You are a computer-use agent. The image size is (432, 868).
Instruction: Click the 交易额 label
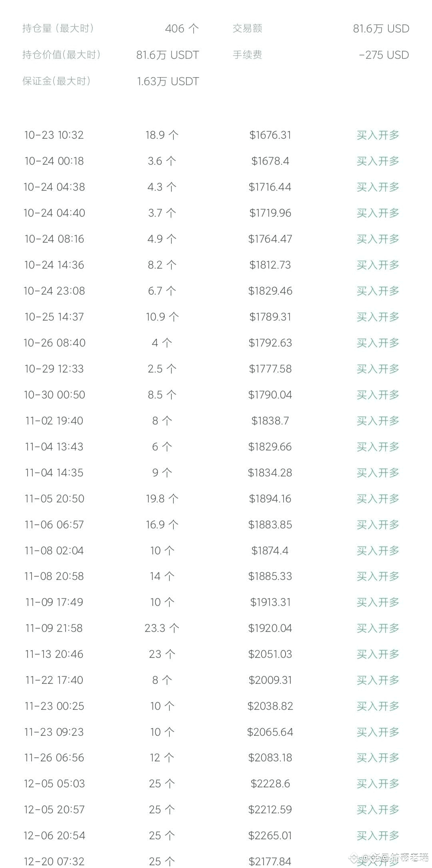coord(247,28)
